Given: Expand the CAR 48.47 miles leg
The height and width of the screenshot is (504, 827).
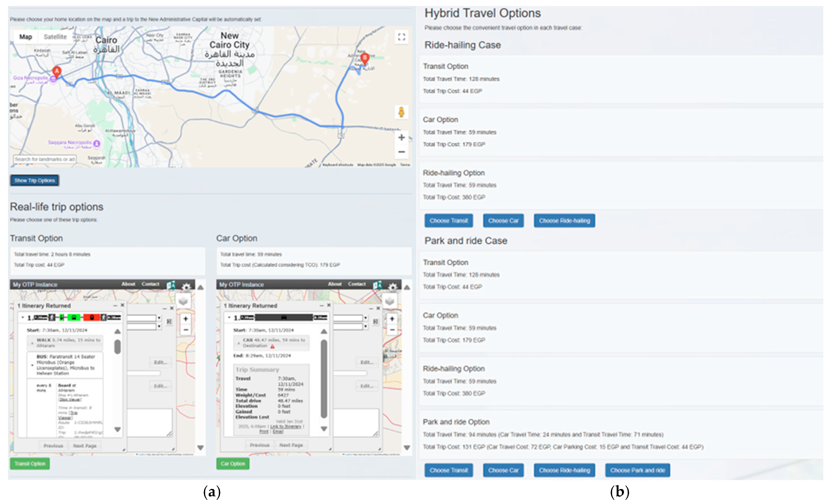Looking at the screenshot, I should 239,343.
